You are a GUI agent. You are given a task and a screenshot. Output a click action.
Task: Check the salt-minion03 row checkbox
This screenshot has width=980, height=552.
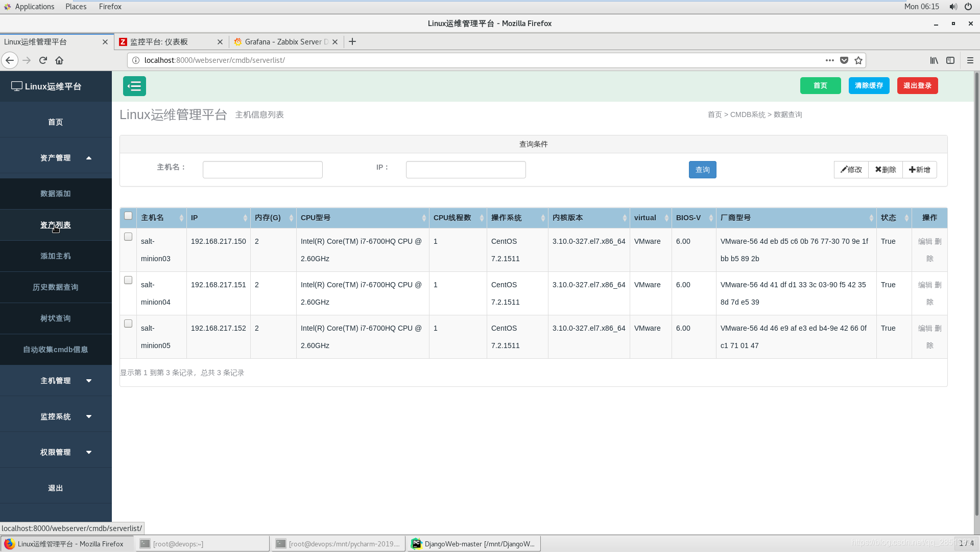point(128,237)
